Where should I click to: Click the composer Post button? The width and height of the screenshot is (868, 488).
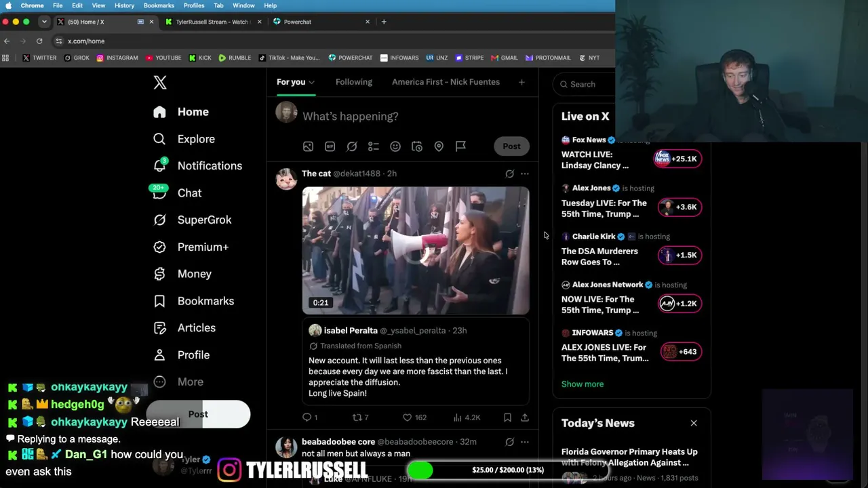click(511, 146)
